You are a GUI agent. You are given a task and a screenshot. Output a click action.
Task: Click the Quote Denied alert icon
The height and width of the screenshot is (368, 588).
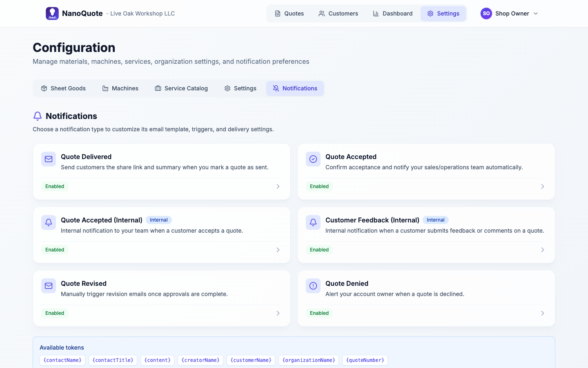click(x=313, y=286)
